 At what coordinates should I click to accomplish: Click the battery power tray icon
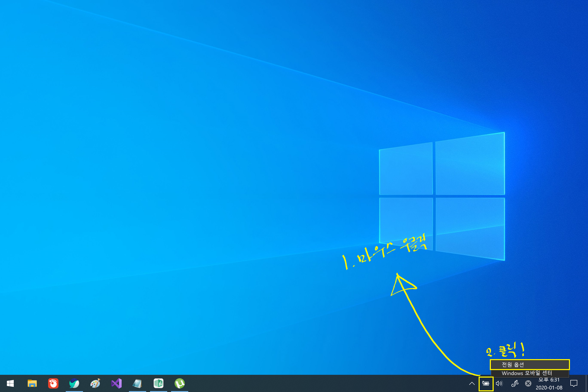click(486, 383)
